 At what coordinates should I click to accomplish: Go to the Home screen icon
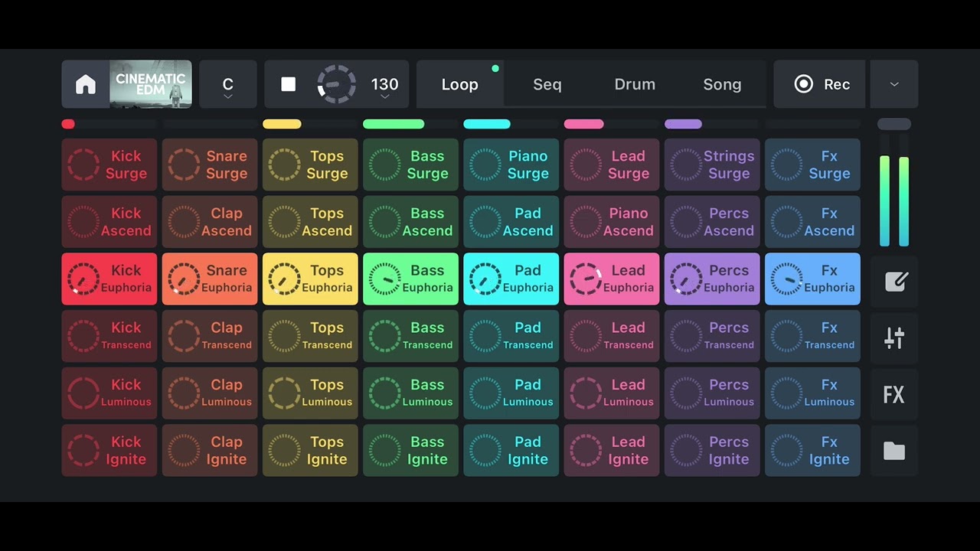click(86, 84)
